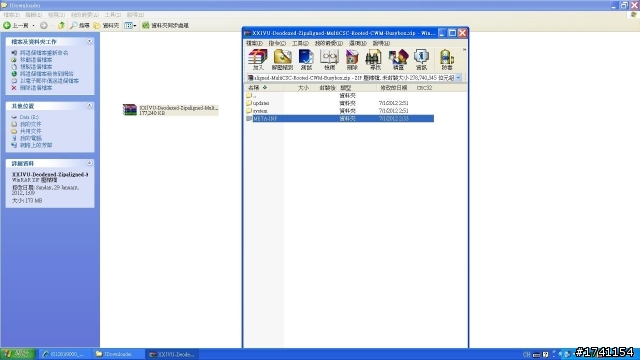This screenshot has height=360, width=640.
Task: Open My Network Places (網路上的芳鄰) link
Action: pyautogui.click(x=36, y=145)
